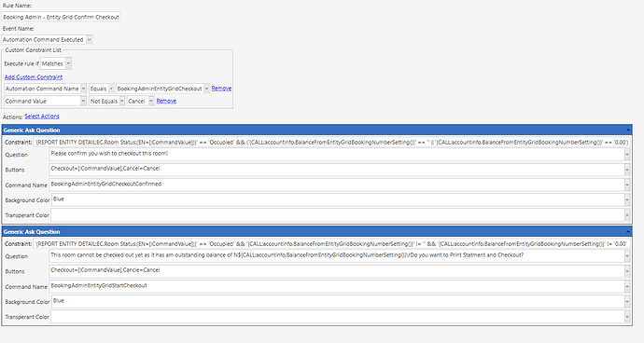Viewport: 644px width, 343px height.
Task: Open the Cancel value dropdown
Action: (151, 101)
